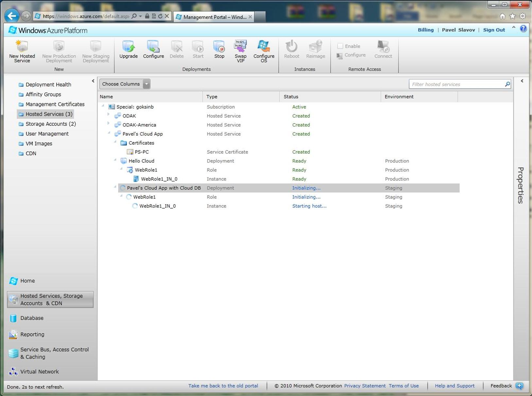Click the Feedback plus icon
The height and width of the screenshot is (396, 532).
coord(519,386)
